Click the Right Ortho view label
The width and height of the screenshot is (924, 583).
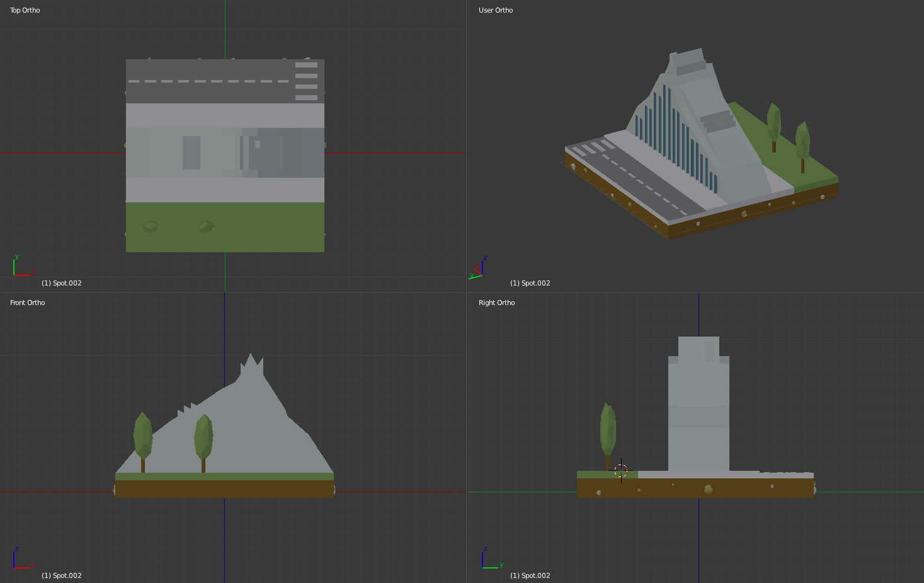(x=496, y=303)
